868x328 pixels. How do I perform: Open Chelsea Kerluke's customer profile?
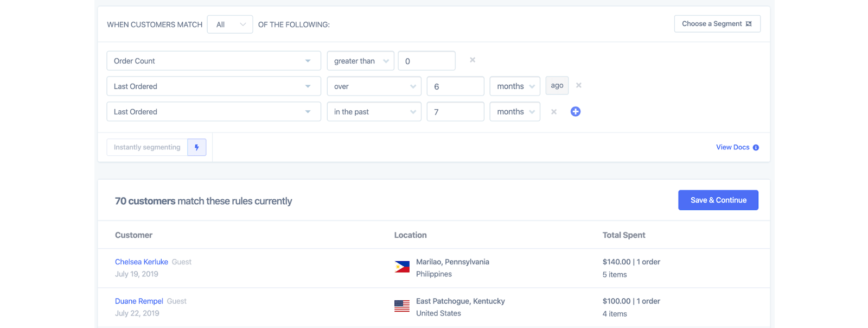point(142,262)
